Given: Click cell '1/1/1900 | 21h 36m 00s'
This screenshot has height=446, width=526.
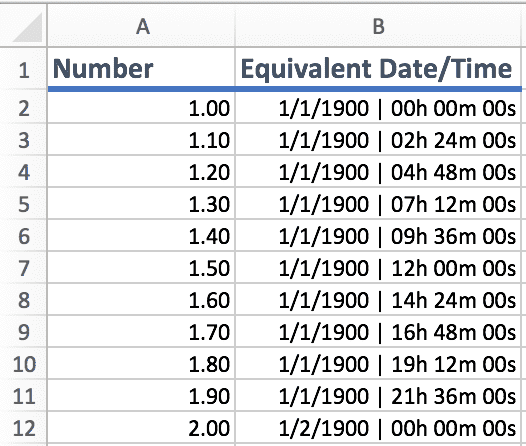Looking at the screenshot, I should click(x=378, y=395).
